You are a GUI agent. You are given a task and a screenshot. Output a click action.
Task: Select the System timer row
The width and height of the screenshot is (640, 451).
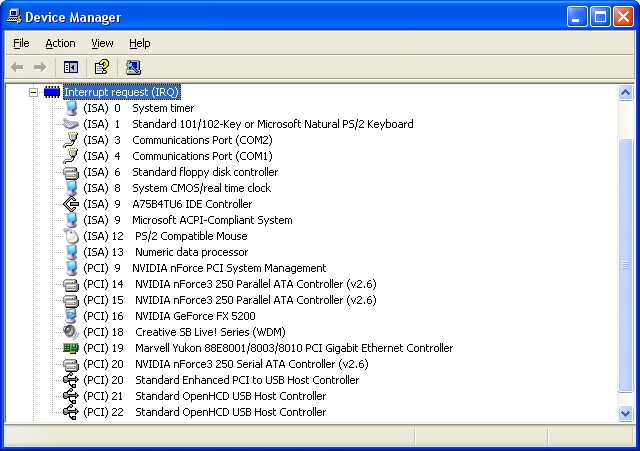[x=139, y=108]
